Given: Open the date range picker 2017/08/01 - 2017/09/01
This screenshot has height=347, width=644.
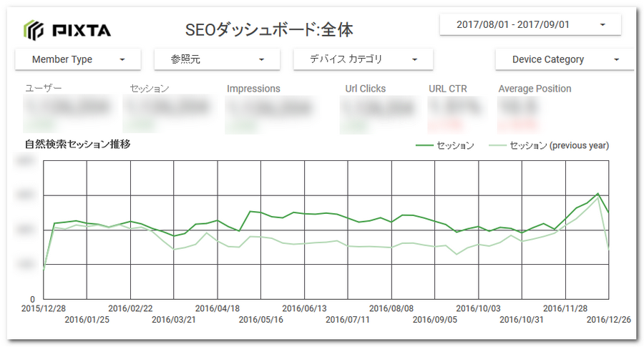Looking at the screenshot, I should (530, 24).
